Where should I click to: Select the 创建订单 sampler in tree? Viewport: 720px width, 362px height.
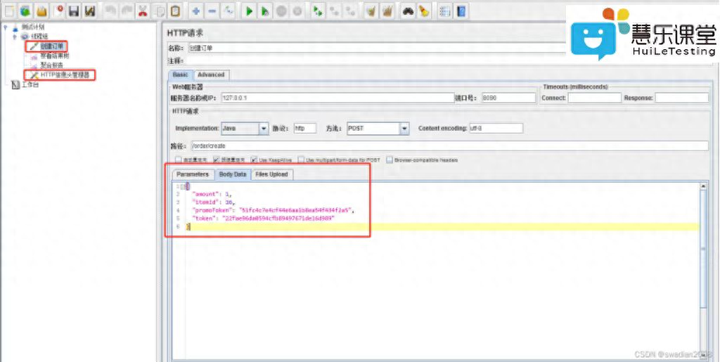click(53, 46)
